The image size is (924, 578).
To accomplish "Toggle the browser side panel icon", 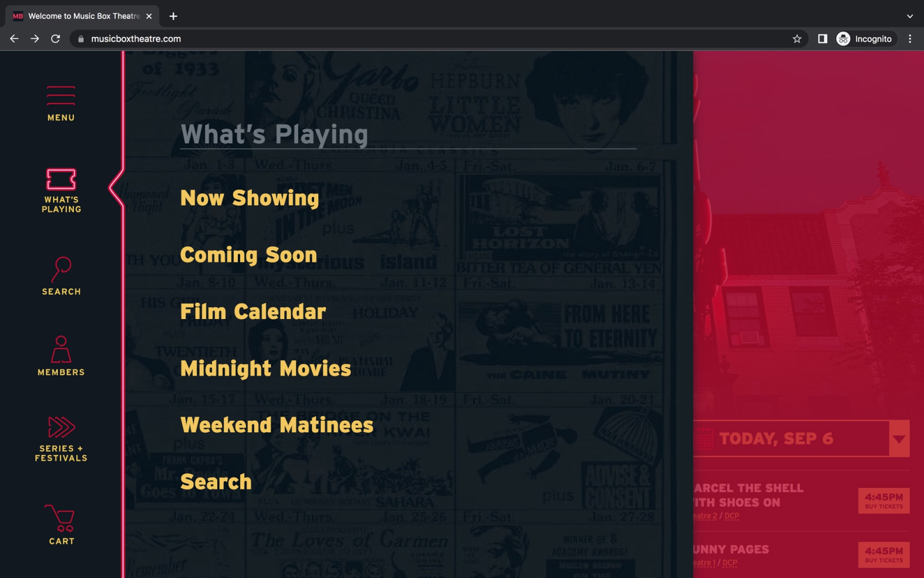I will coord(822,39).
